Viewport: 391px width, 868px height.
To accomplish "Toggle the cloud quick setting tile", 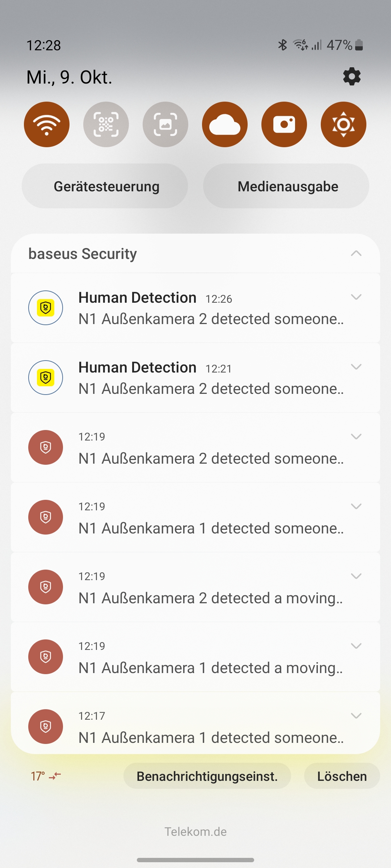I will (x=225, y=124).
